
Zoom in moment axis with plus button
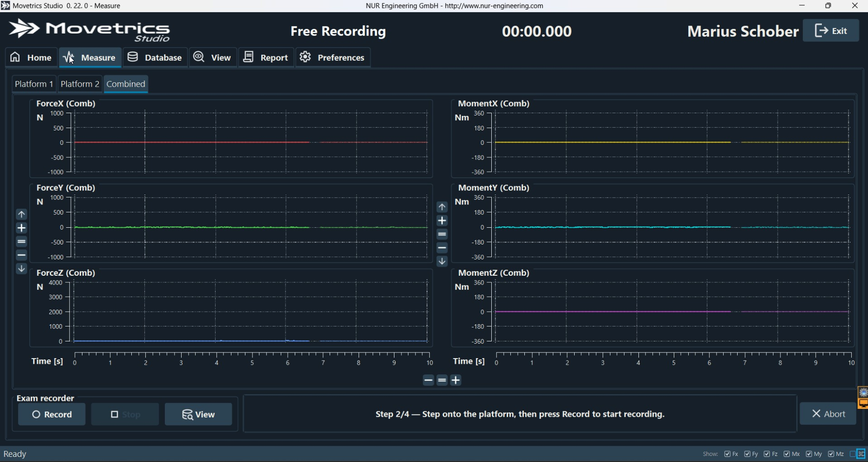[x=442, y=221]
